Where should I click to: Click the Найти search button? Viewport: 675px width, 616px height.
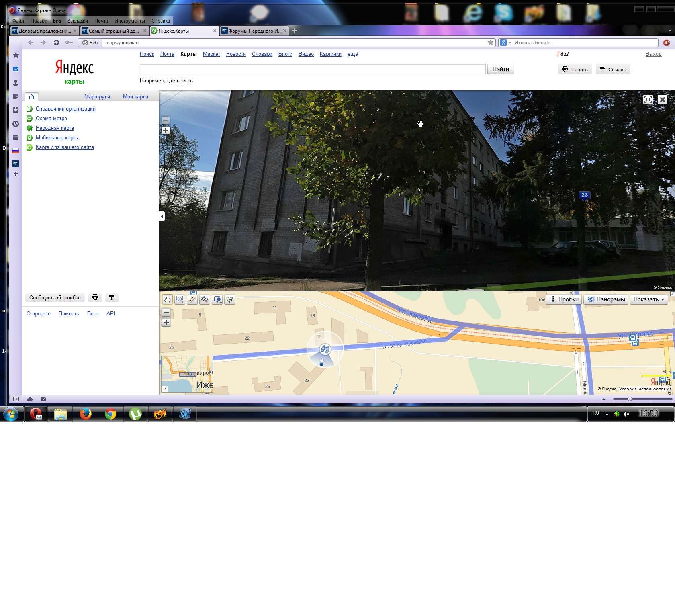pos(500,69)
